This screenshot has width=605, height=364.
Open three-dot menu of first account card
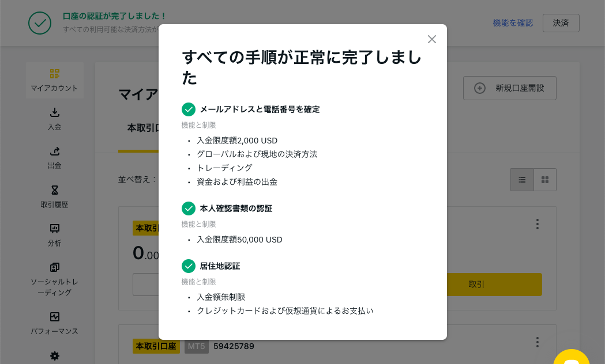(537, 224)
